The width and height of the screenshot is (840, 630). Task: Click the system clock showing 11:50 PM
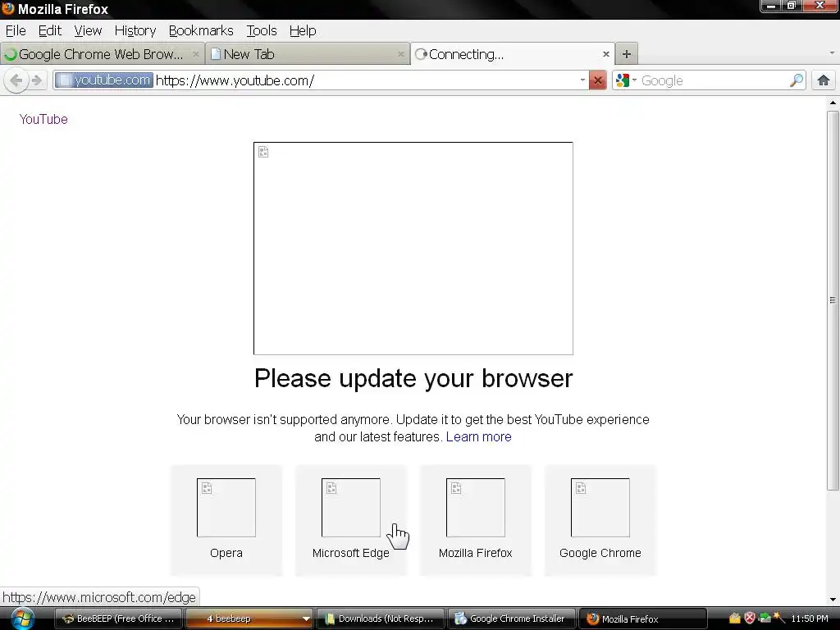(810, 619)
